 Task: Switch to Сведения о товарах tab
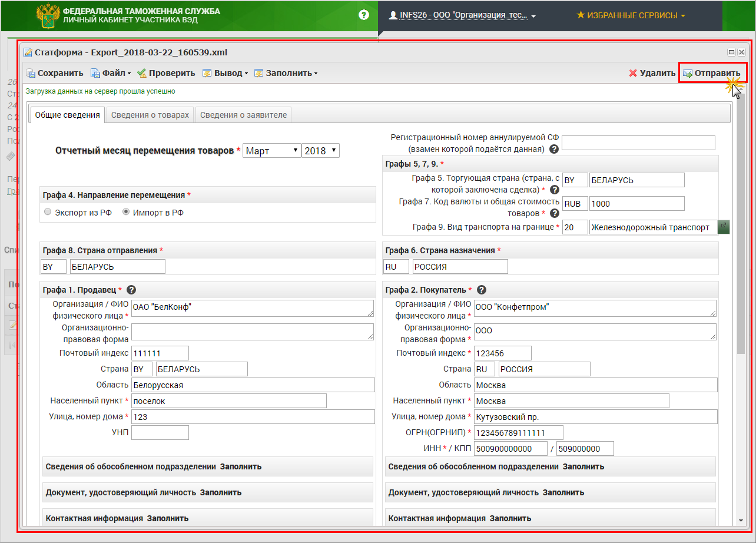point(150,115)
